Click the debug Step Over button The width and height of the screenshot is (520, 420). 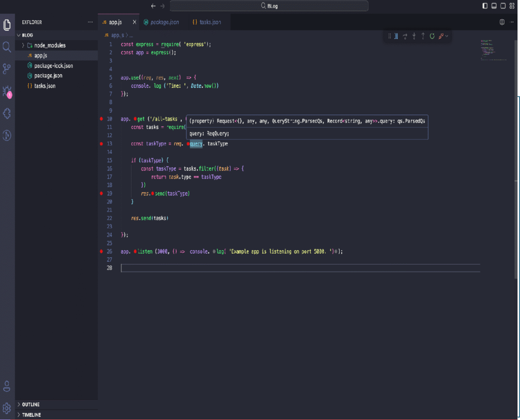tap(405, 36)
